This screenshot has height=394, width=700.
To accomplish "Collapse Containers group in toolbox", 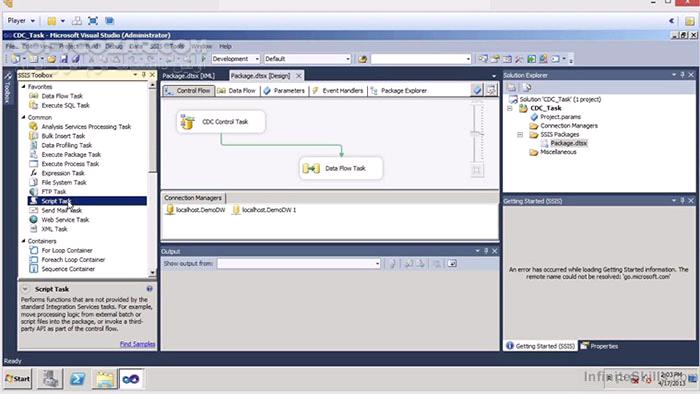I will point(23,241).
